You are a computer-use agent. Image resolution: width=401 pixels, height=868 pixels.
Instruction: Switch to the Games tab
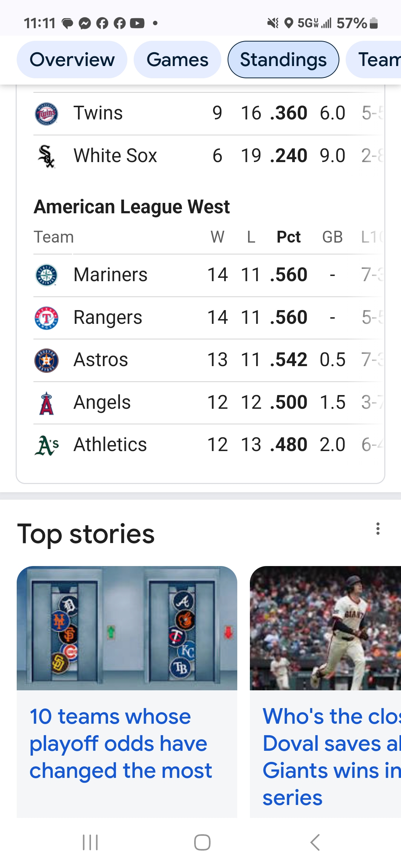177,60
